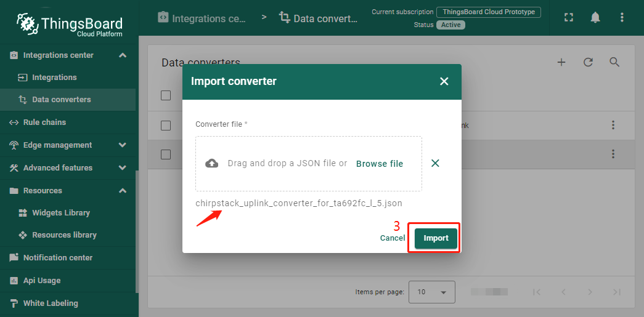Go to previous page of table
This screenshot has height=317, width=644.
point(563,292)
